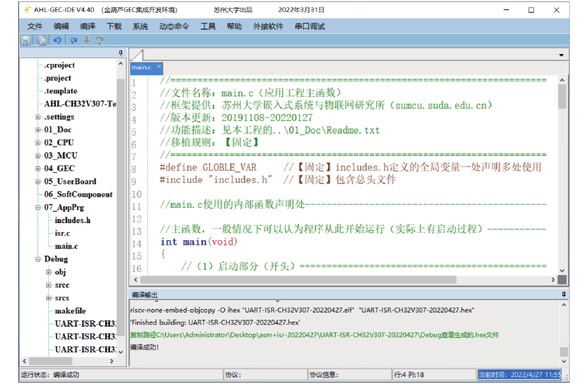The height and width of the screenshot is (384, 588).
Task: Expand the 02_CPU folder node
Action: point(38,143)
